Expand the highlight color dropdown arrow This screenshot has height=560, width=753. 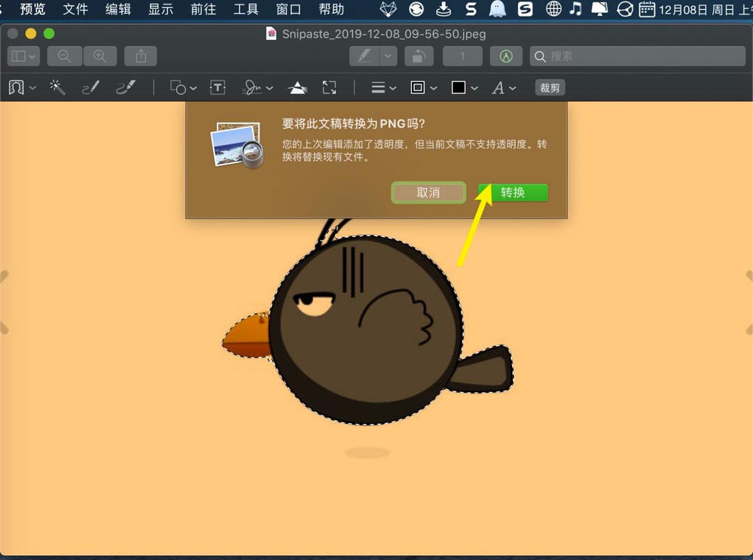pos(388,56)
